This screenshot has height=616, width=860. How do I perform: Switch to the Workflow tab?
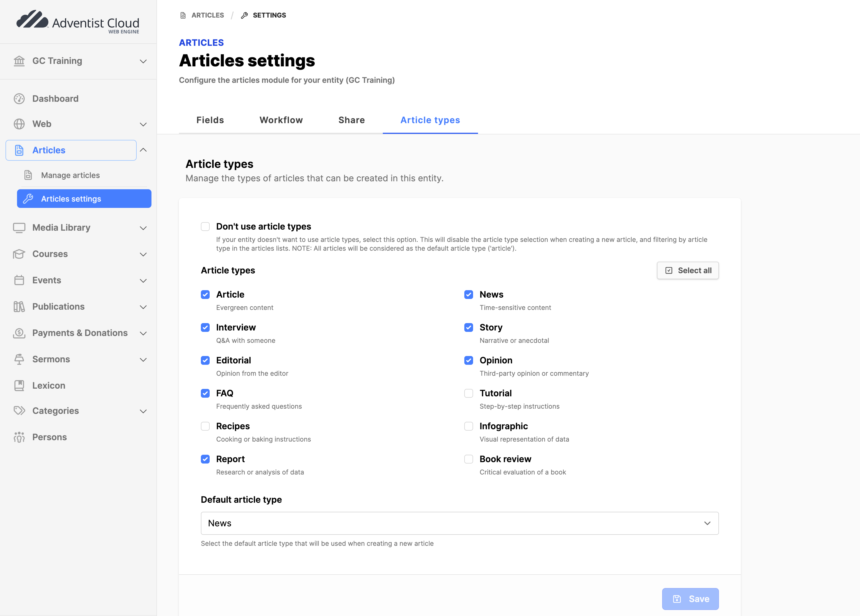tap(281, 120)
